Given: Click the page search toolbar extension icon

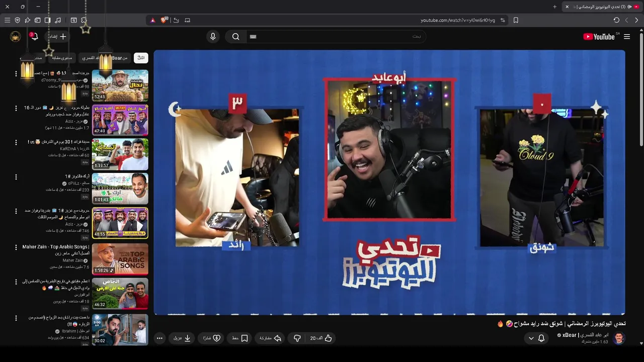Looking at the screenshot, I should pos(73,20).
